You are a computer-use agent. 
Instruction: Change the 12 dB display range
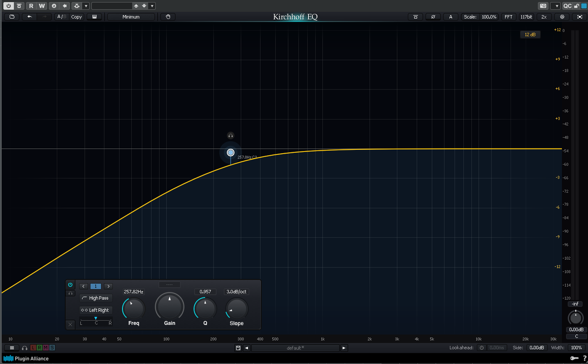pos(530,35)
